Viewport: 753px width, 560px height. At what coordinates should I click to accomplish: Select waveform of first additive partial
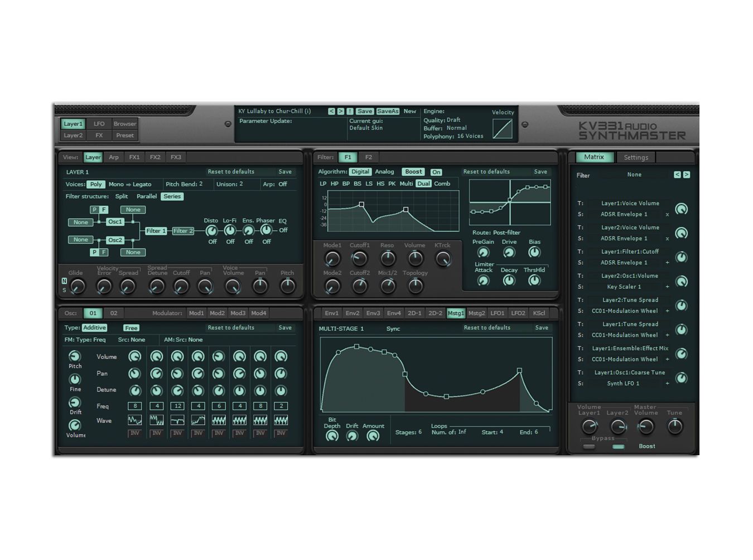[135, 420]
